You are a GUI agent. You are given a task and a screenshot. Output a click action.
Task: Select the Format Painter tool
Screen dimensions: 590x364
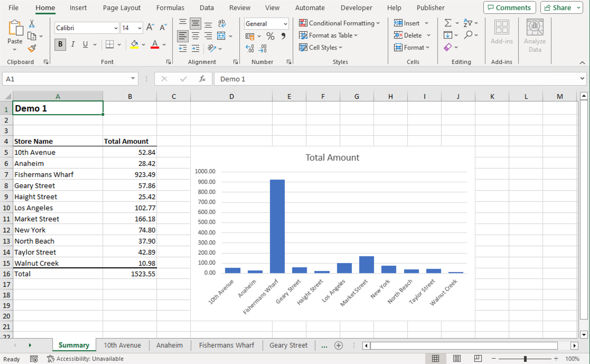point(32,48)
